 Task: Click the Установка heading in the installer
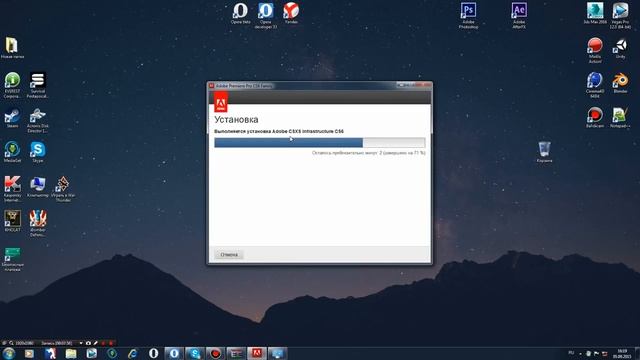point(236,120)
